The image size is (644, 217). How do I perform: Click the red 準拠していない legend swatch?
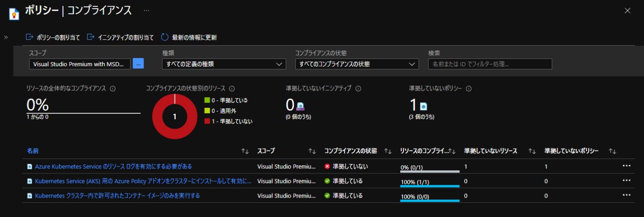tap(207, 121)
